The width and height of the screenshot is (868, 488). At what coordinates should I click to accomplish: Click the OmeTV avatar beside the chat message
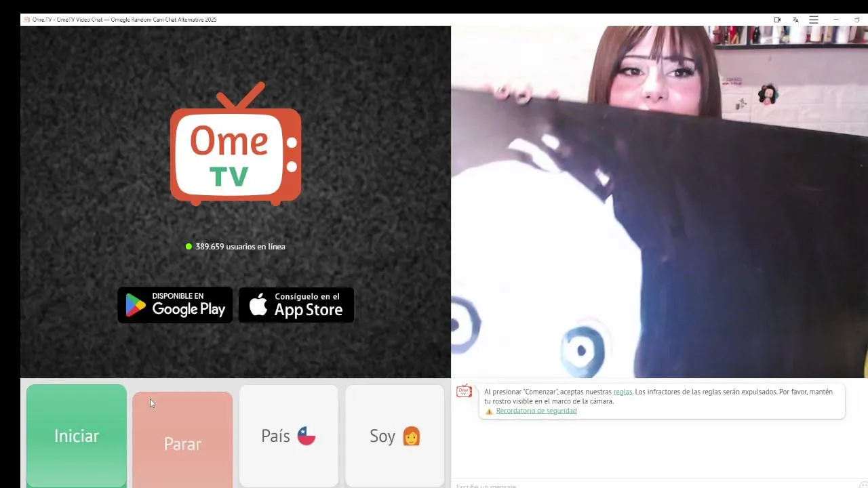point(464,391)
